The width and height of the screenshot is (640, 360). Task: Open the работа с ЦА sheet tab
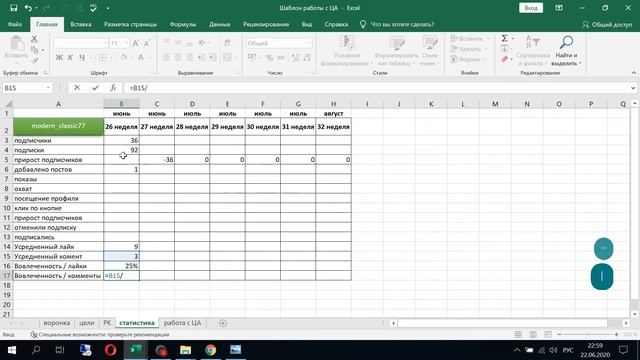(182, 323)
